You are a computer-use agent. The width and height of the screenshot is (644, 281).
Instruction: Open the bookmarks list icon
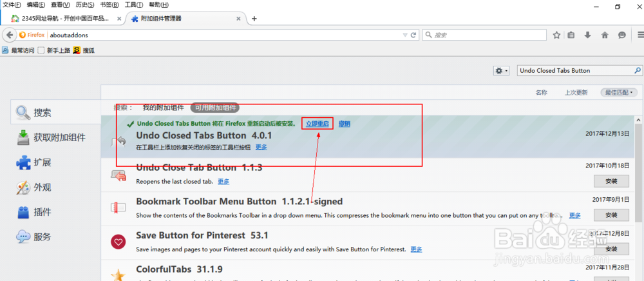point(571,35)
